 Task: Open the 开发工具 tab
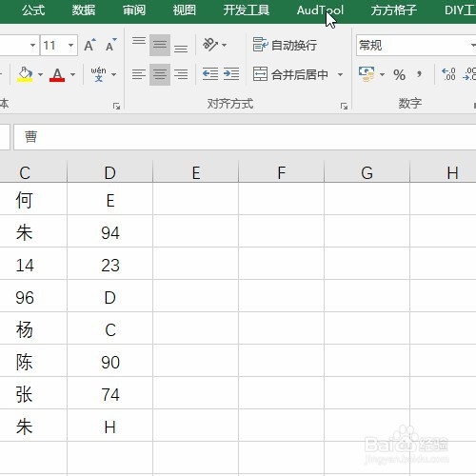tap(247, 10)
